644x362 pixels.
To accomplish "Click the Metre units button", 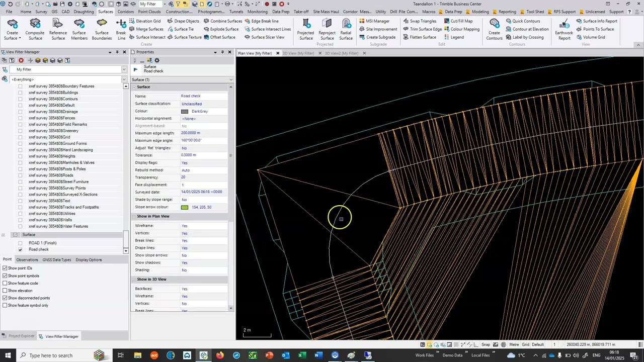I will 514,345.
